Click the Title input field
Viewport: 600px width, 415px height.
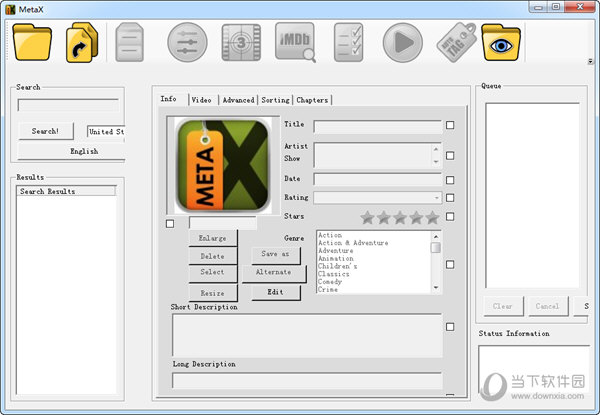378,127
